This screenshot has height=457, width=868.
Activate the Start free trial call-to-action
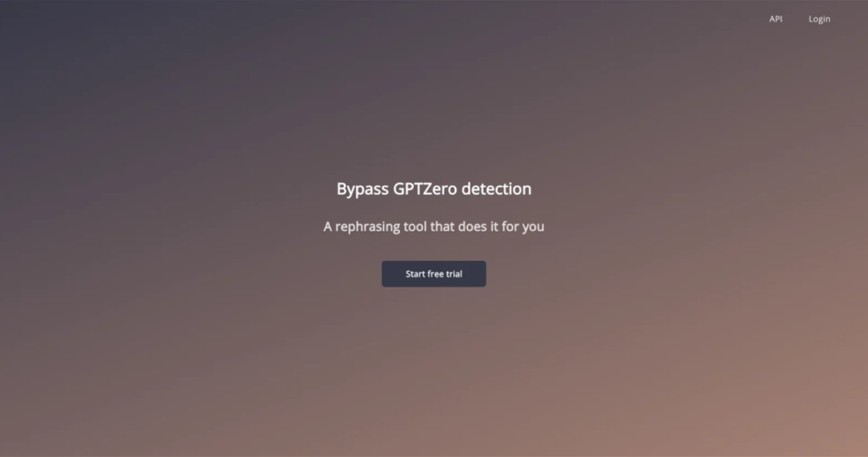click(x=433, y=274)
